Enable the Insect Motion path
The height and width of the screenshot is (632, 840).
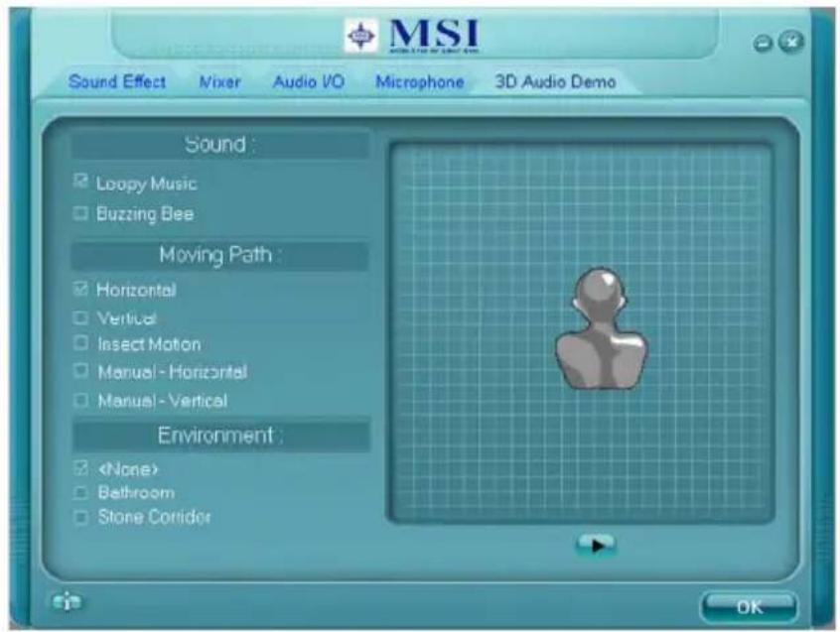(x=80, y=342)
